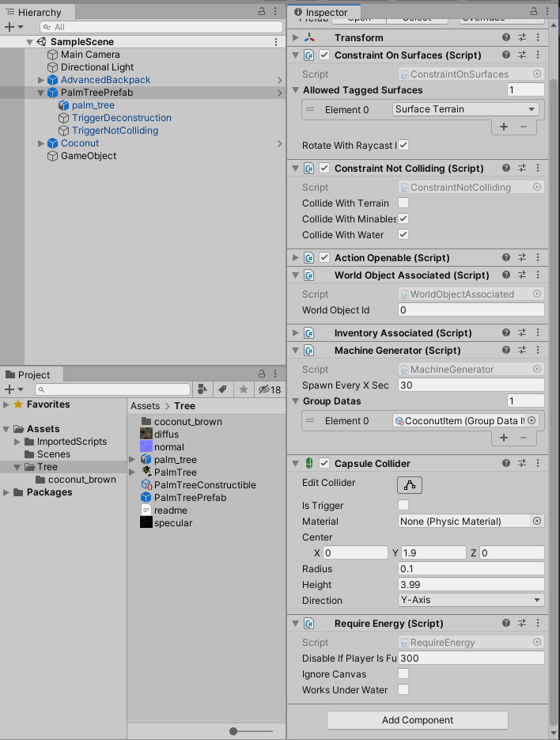
Task: Toggle Rotate With Raycast checkbox
Action: pyautogui.click(x=403, y=145)
